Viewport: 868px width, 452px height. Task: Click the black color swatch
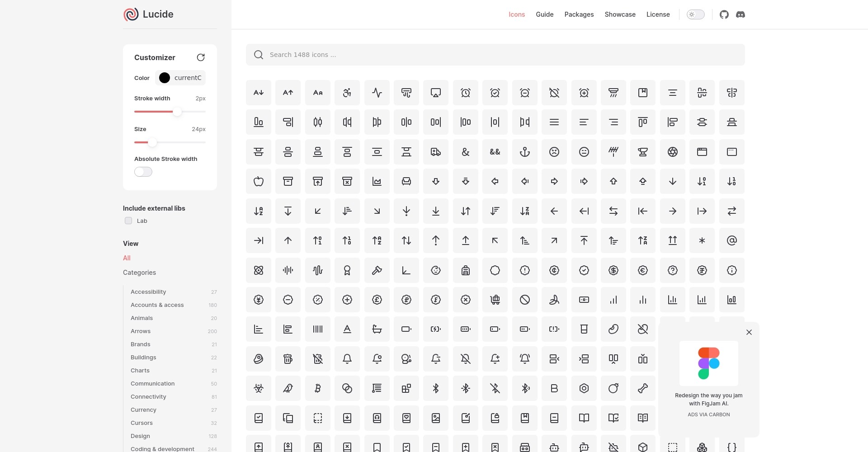[x=165, y=78]
